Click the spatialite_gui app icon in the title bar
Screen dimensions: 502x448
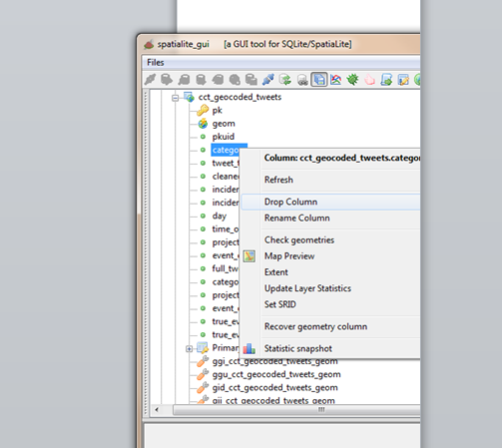tap(149, 44)
